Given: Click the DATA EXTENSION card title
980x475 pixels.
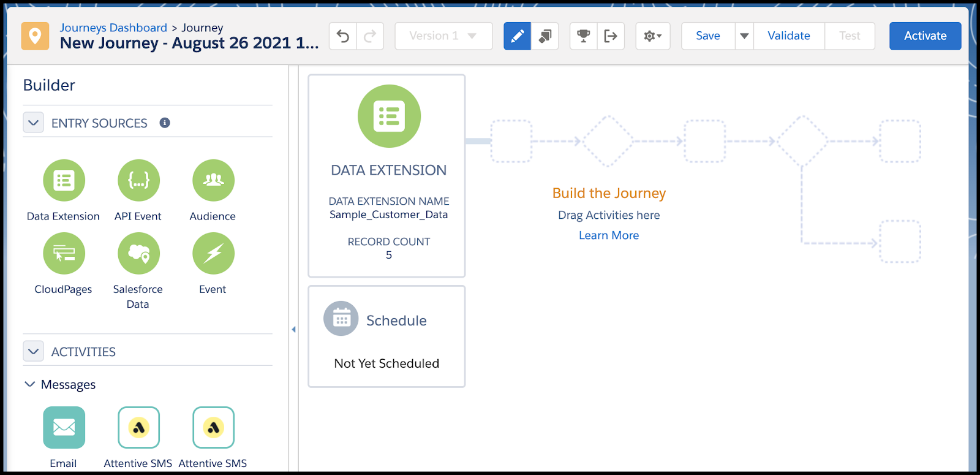Looking at the screenshot, I should (388, 170).
